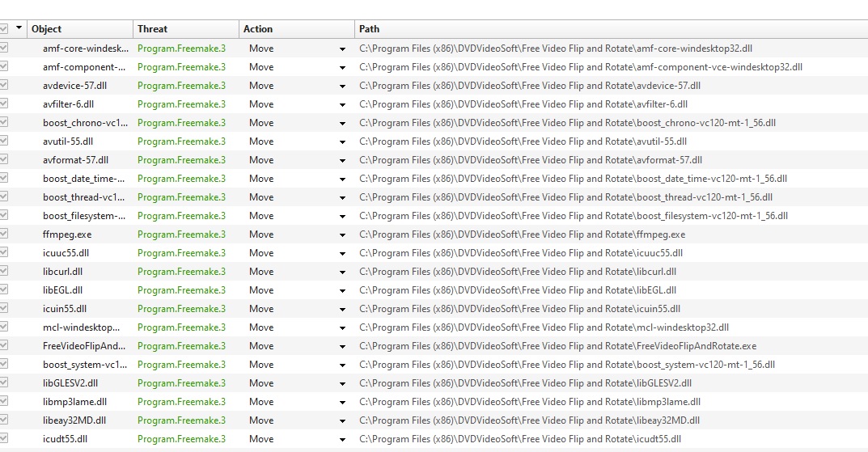
Task: Open Action dropdown for avutil-55.dll
Action: (343, 142)
